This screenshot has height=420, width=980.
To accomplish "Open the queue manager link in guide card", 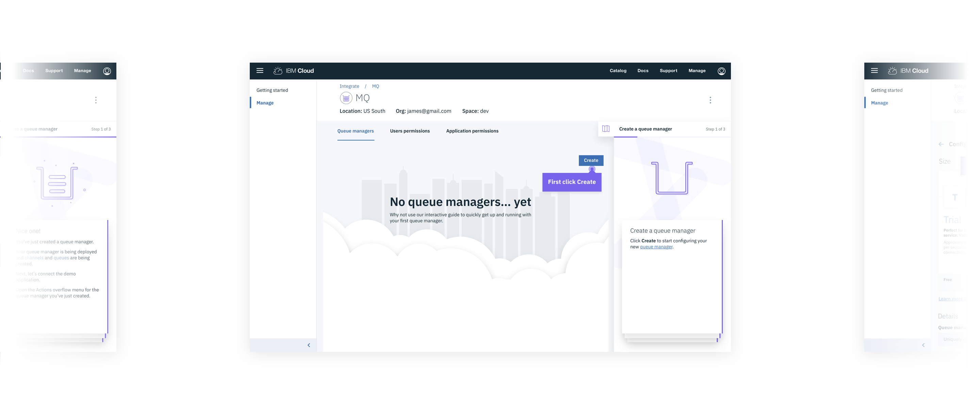I will 656,247.
